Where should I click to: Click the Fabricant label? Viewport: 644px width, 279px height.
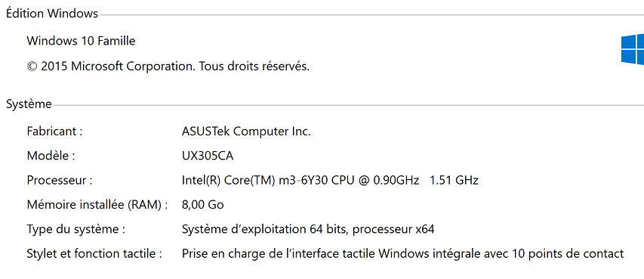(x=54, y=132)
